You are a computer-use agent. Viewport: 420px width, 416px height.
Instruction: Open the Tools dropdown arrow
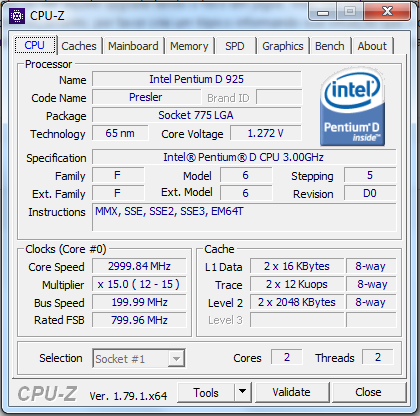point(242,392)
